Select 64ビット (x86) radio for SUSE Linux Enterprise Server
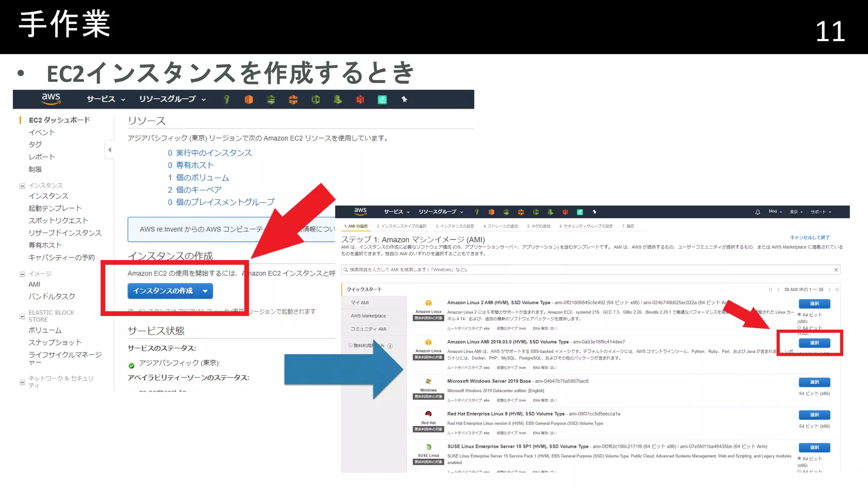The width and height of the screenshot is (868, 488). click(799, 458)
